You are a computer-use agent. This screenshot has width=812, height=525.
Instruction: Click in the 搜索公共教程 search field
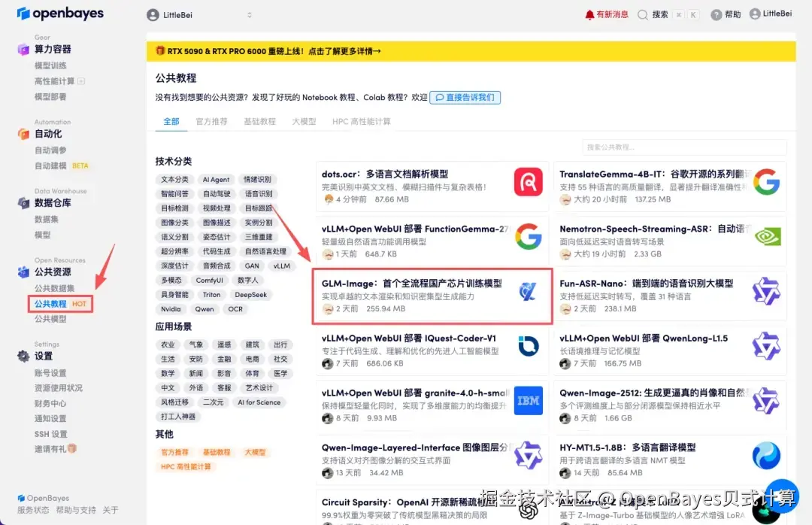coord(684,147)
